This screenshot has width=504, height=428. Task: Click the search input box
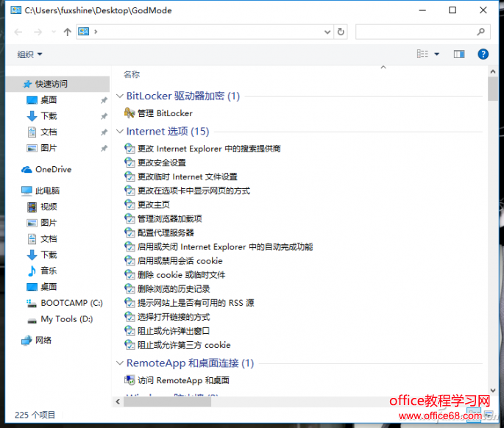(x=416, y=32)
